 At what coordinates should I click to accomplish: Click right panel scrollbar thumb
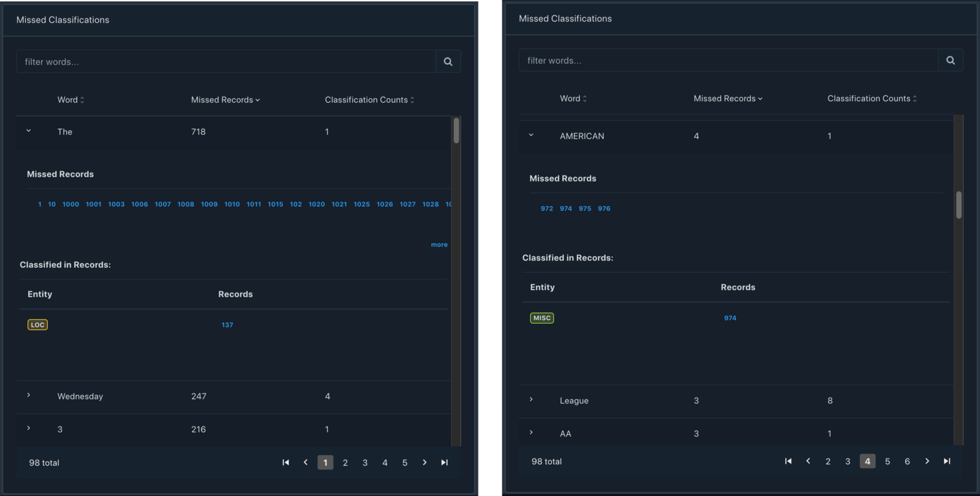[x=959, y=205]
